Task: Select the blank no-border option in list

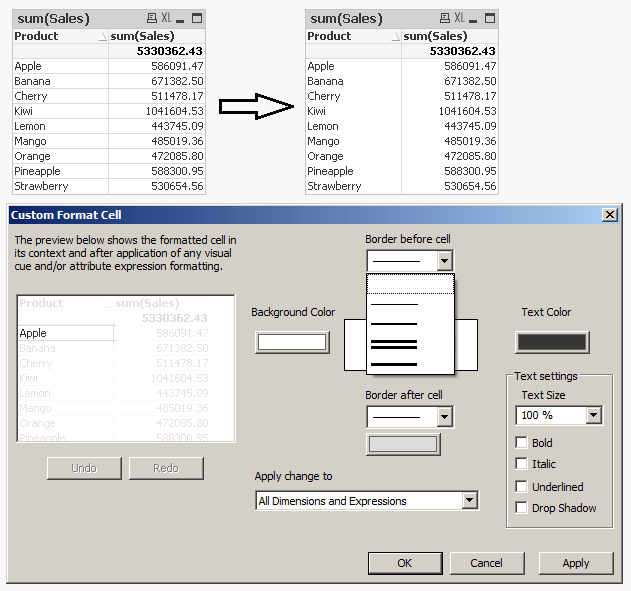Action: (x=410, y=284)
